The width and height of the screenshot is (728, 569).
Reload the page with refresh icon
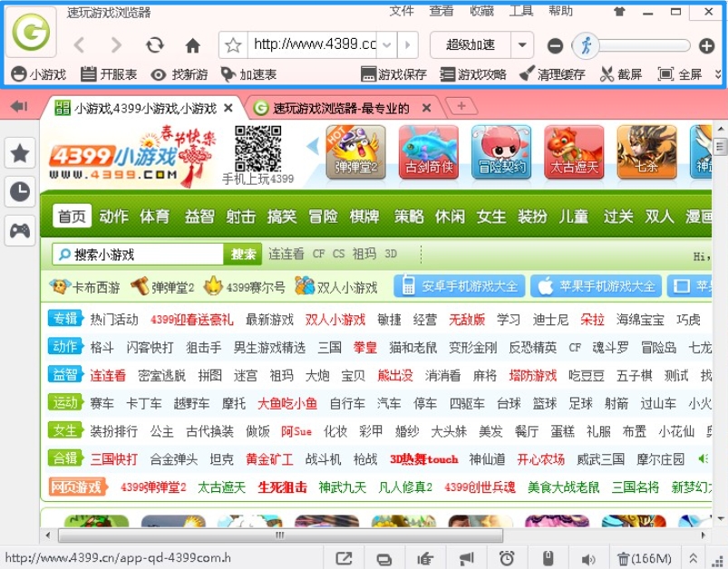tap(155, 45)
